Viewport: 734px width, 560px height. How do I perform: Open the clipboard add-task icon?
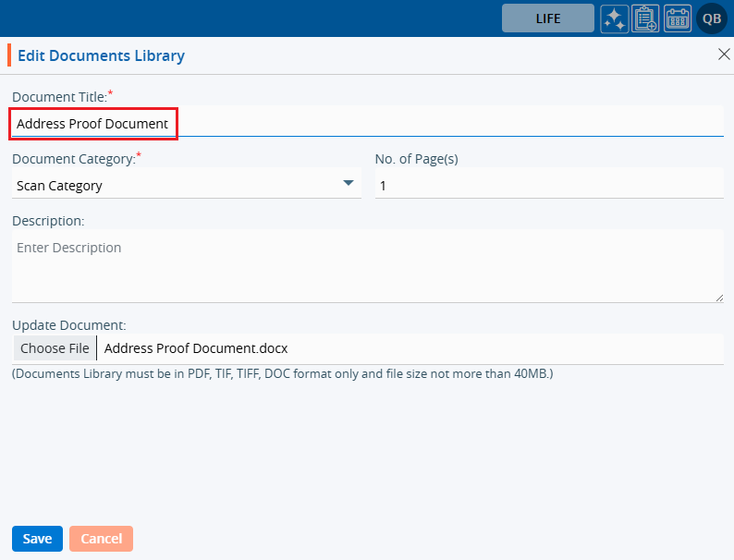pyautogui.click(x=645, y=18)
